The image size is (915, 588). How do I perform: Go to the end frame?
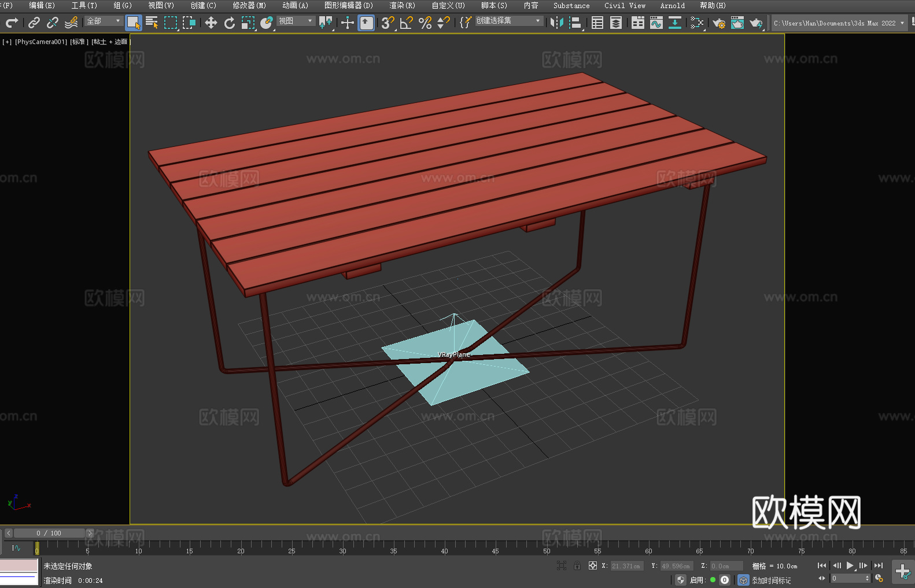click(879, 565)
